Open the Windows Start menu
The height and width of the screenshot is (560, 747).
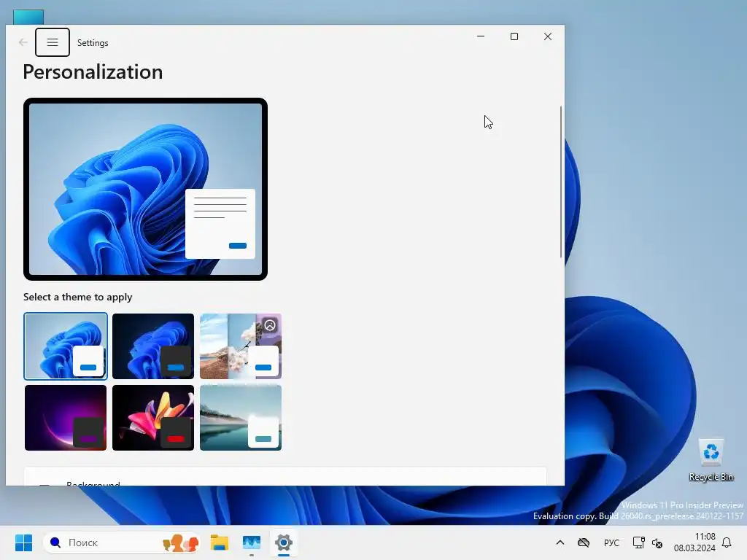point(23,542)
